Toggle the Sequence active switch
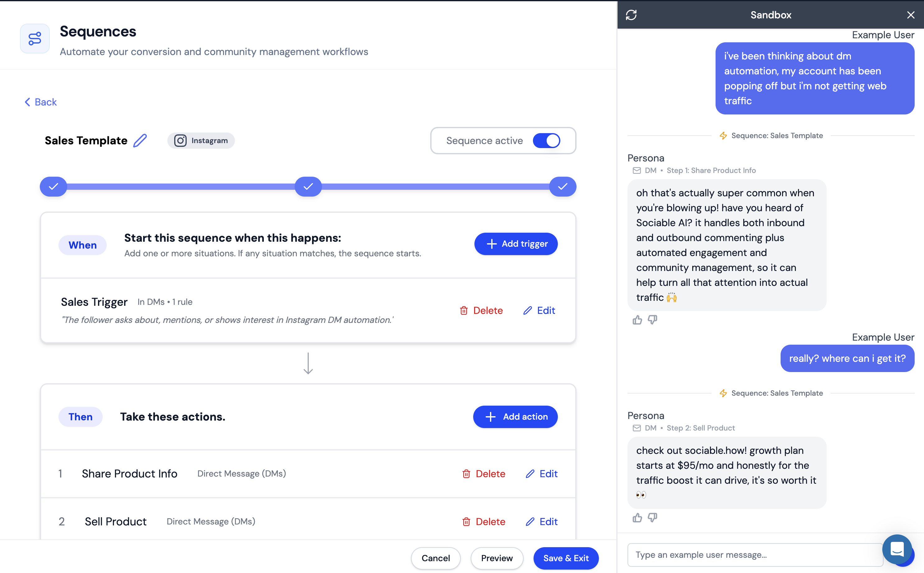Viewport: 924px width, 573px height. coord(546,141)
